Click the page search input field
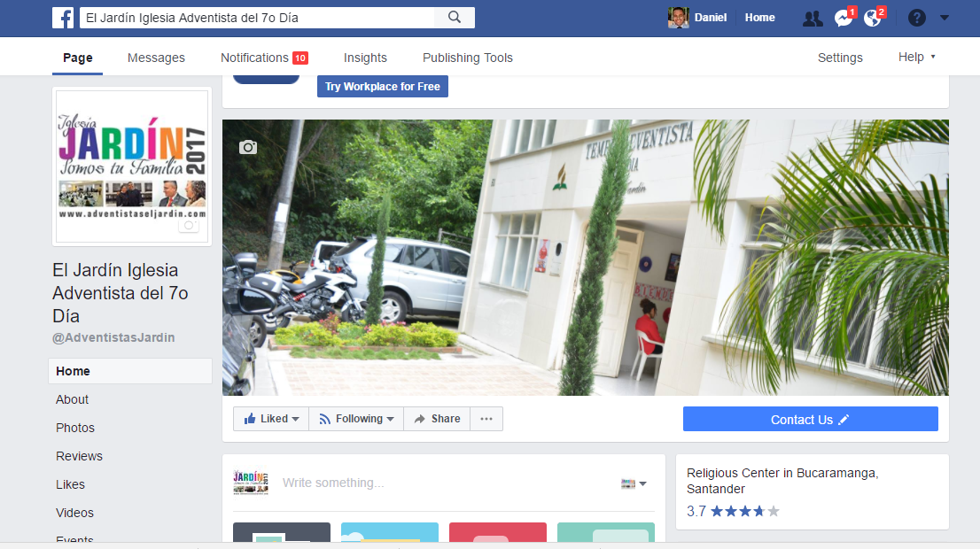Image resolution: width=980 pixels, height=549 pixels. [x=257, y=18]
